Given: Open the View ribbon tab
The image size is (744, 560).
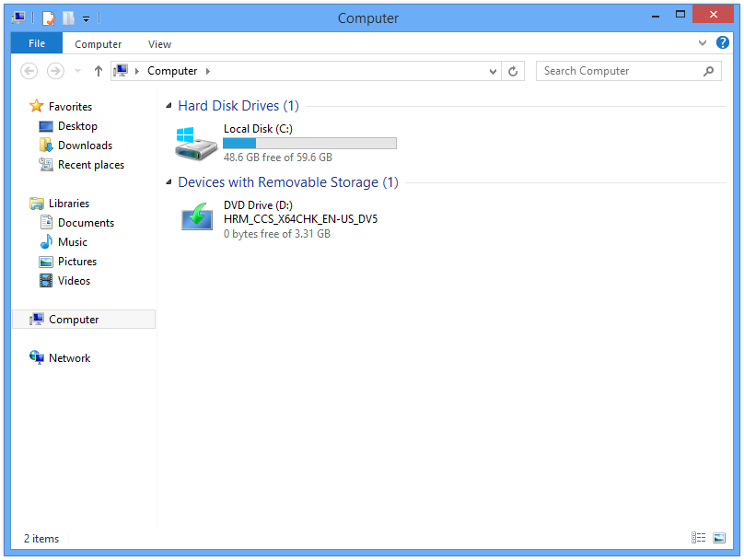Looking at the screenshot, I should [159, 44].
